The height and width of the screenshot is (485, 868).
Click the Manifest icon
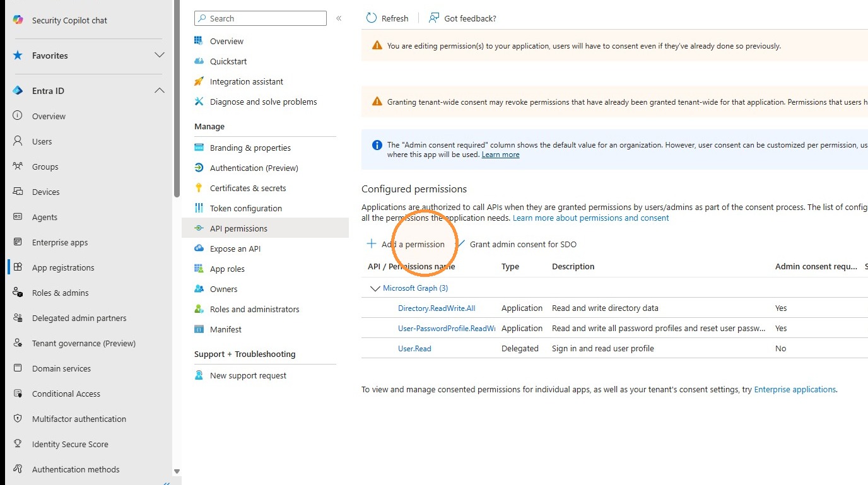click(199, 329)
